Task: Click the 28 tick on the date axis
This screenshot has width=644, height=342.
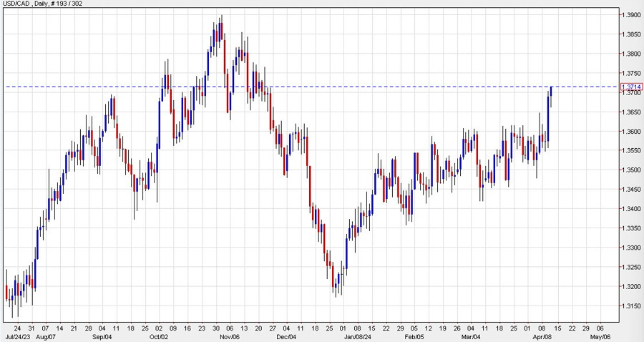Action: (88, 328)
